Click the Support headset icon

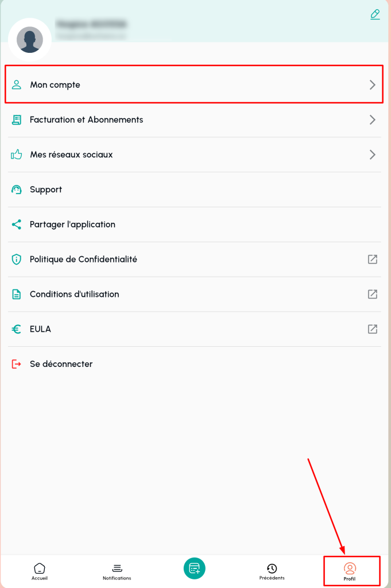tap(17, 190)
